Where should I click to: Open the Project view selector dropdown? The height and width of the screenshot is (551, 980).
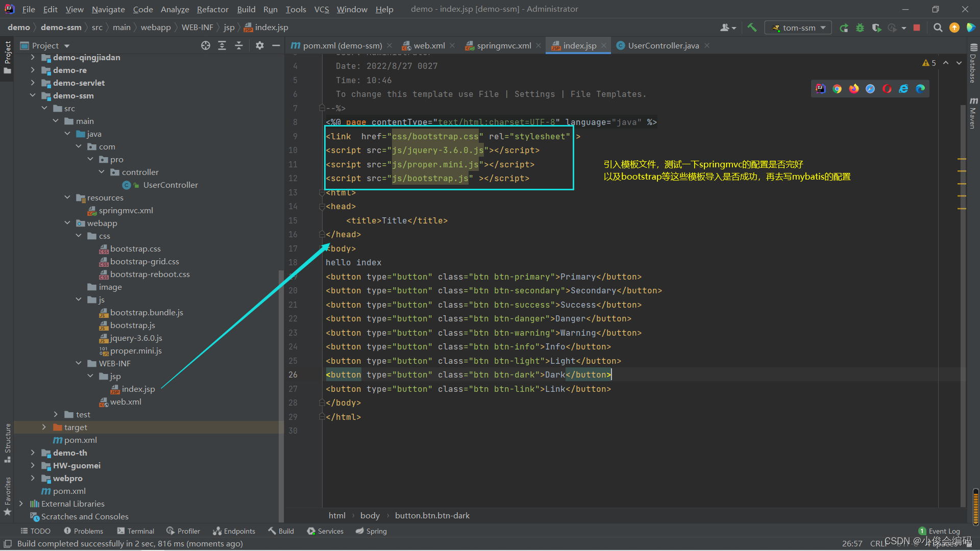pyautogui.click(x=45, y=45)
